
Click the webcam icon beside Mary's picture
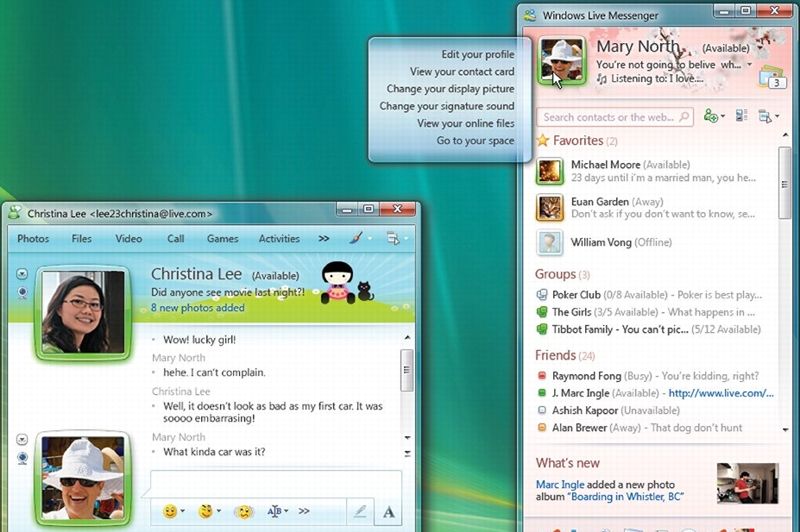click(22, 458)
